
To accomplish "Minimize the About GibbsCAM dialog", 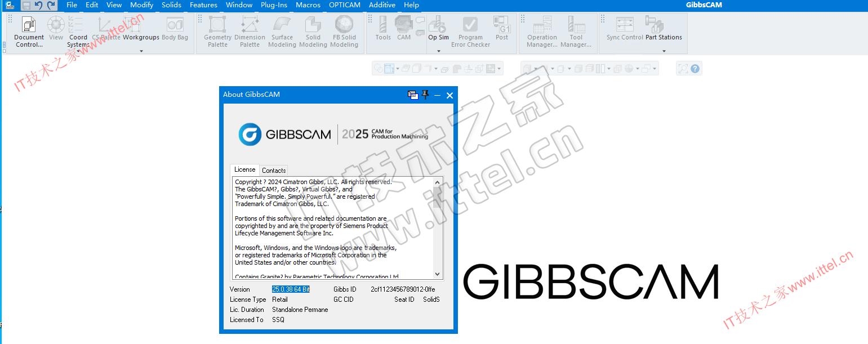I will click(437, 95).
